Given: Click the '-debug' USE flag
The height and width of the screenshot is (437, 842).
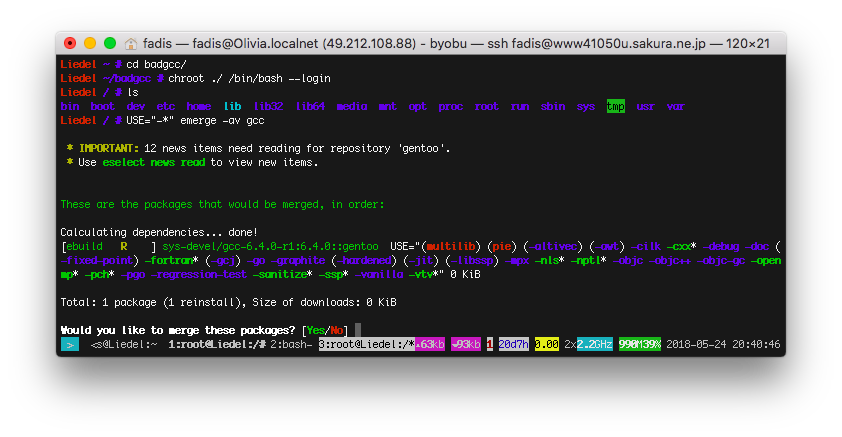Looking at the screenshot, I should click(x=721, y=246).
